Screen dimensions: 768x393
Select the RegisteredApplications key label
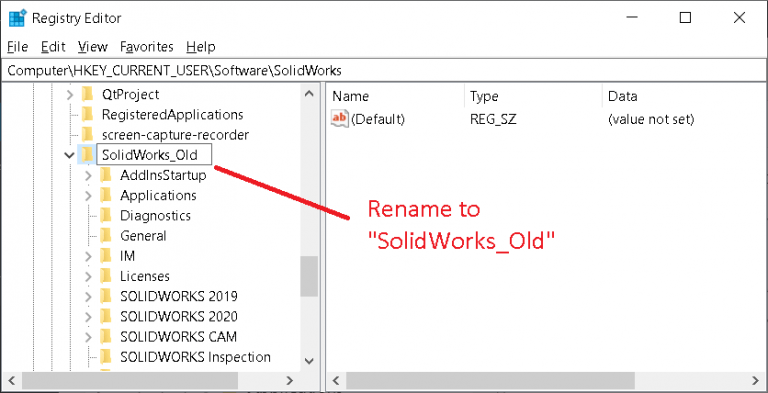[x=172, y=114]
